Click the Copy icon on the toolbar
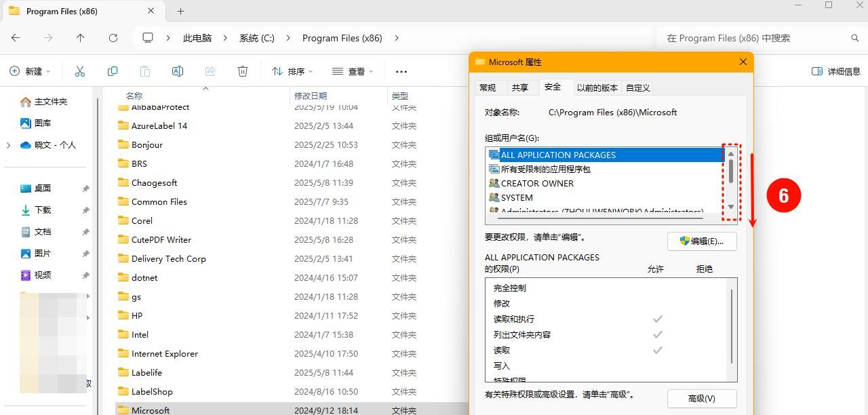The height and width of the screenshot is (415, 868). coord(112,71)
